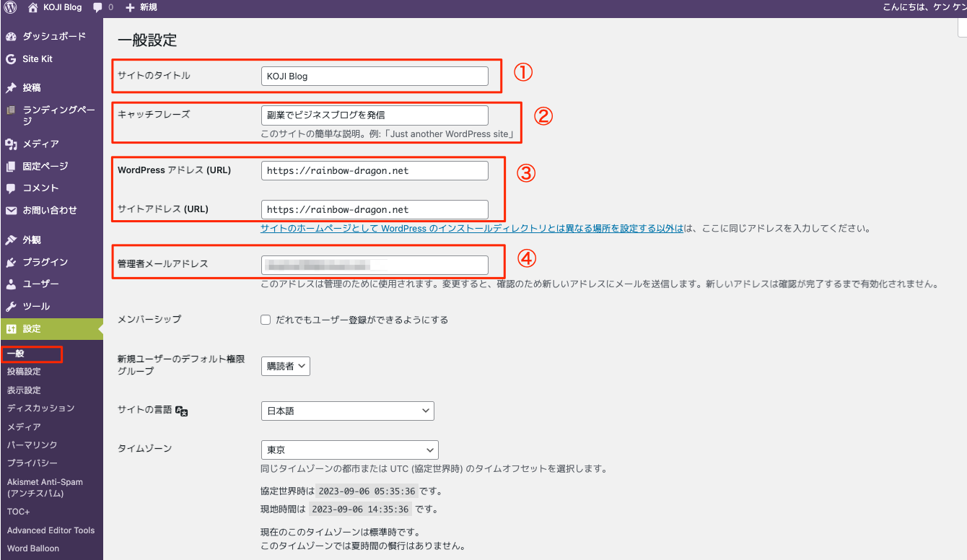Click the こんにちは account greeting
The width and height of the screenshot is (967, 560).
pyautogui.click(x=924, y=7)
